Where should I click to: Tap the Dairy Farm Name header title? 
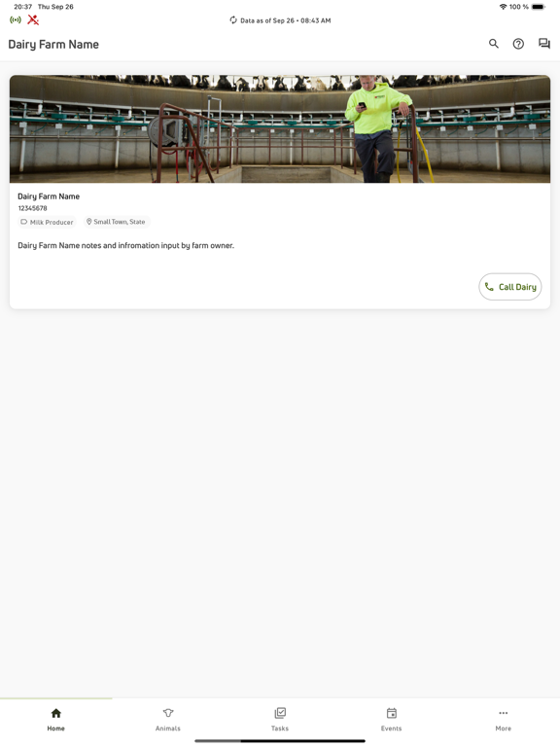(53, 45)
